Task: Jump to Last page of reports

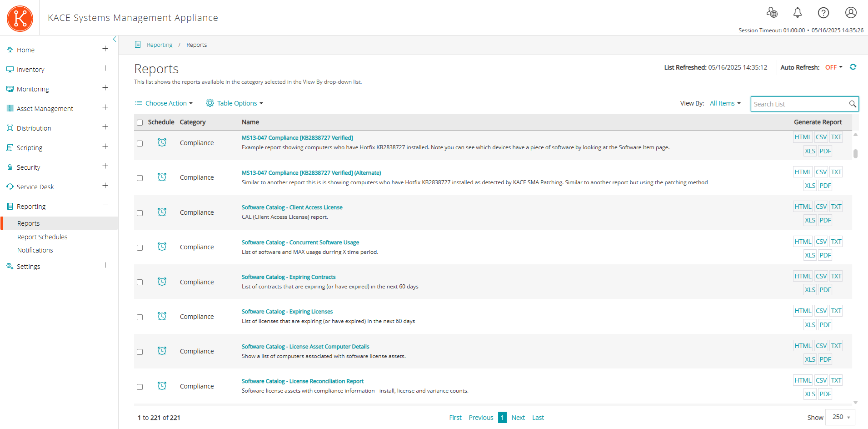Action: pyautogui.click(x=538, y=418)
